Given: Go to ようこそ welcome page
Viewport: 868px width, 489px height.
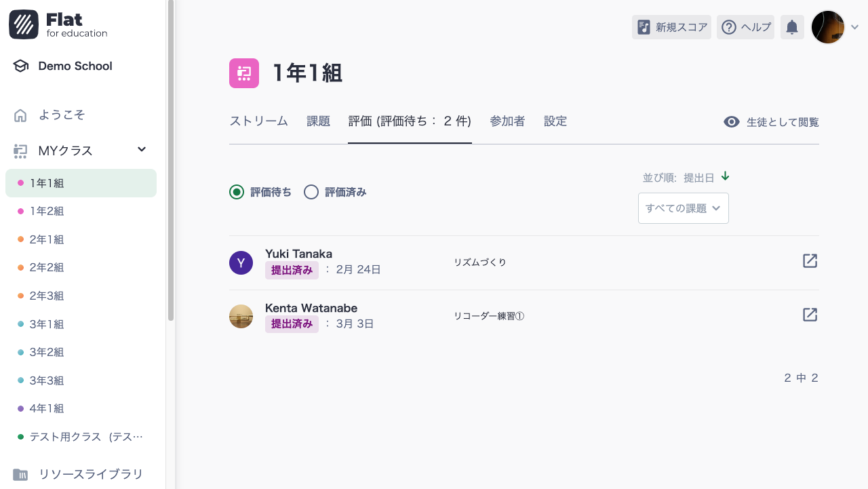Looking at the screenshot, I should [61, 115].
